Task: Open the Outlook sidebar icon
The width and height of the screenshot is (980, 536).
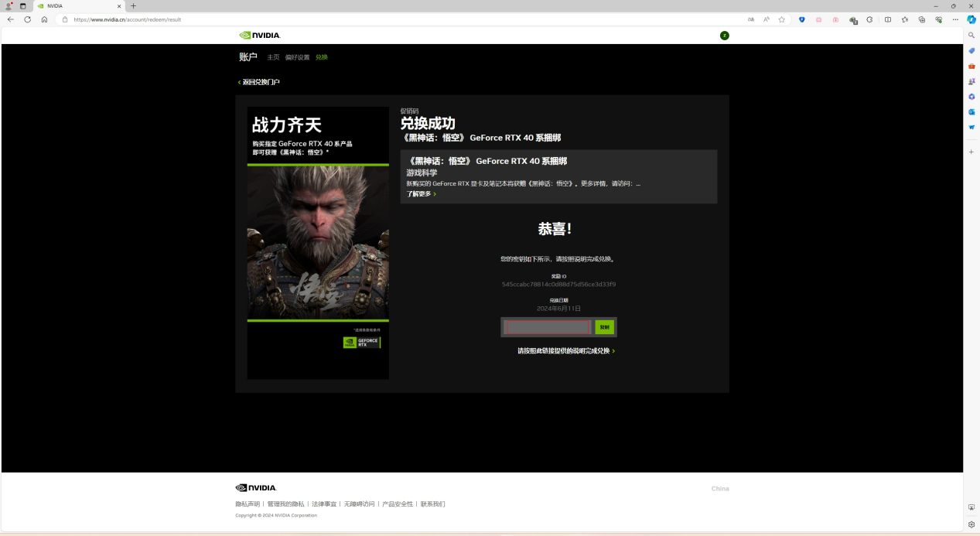Action: 971,112
